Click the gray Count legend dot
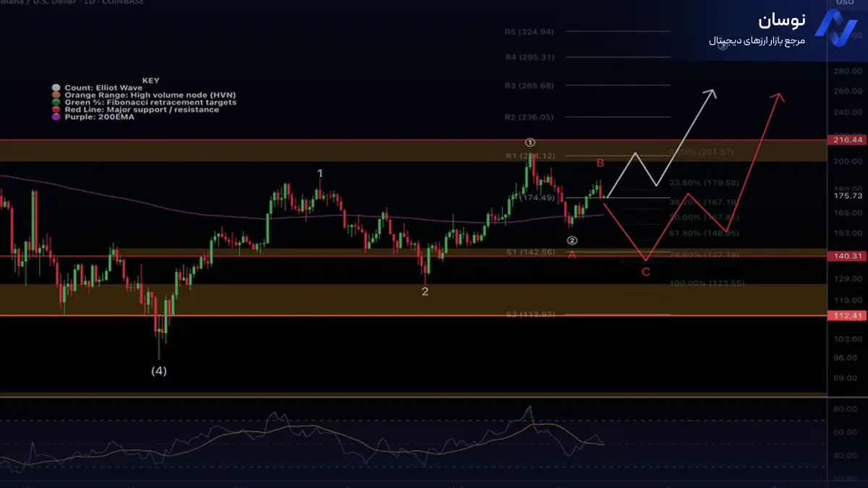This screenshot has width=868, height=488. click(56, 88)
